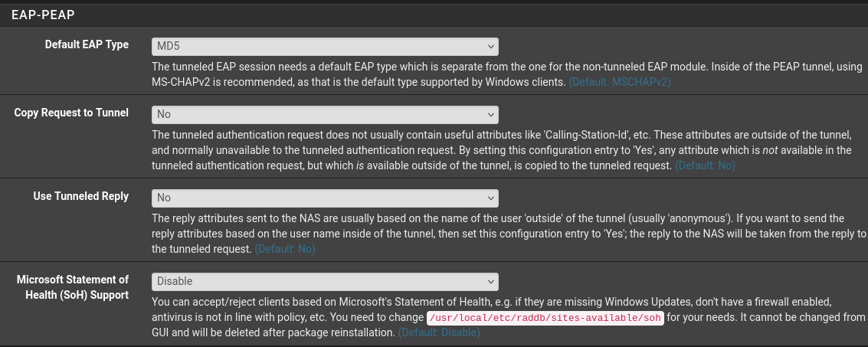Click the (Default: Disable) hint text
This screenshot has width=868, height=347.
(438, 332)
